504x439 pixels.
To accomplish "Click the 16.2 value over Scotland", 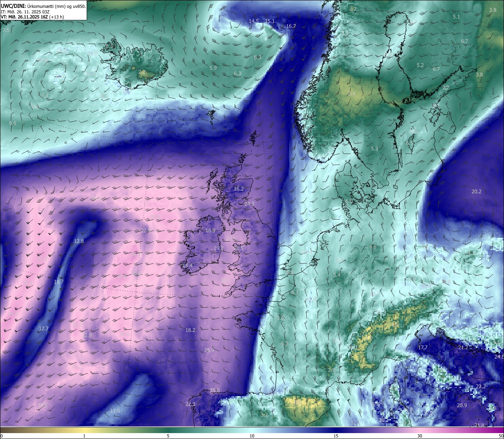I will tap(239, 189).
